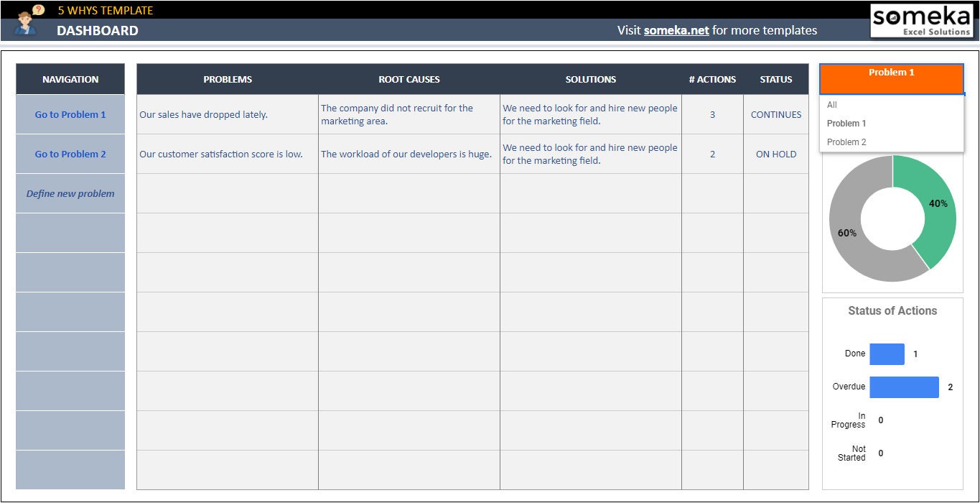Select "Define new problem" in the navigation panel
Image resolution: width=980 pixels, height=503 pixels.
[x=70, y=193]
